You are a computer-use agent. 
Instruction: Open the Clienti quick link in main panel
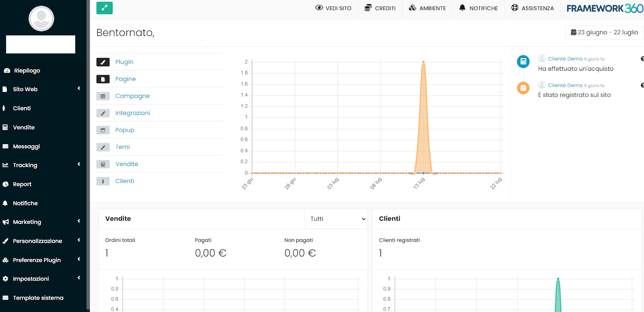[x=125, y=181]
